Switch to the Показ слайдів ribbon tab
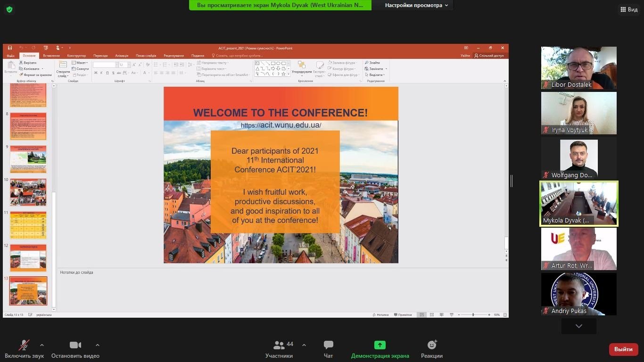This screenshot has height=362, width=644. [146, 56]
